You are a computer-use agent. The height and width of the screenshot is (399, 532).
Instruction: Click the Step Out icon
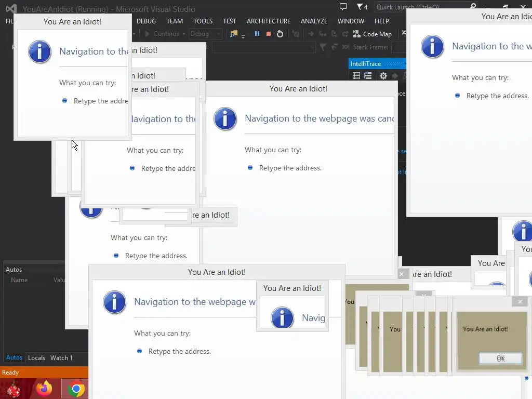click(345, 34)
